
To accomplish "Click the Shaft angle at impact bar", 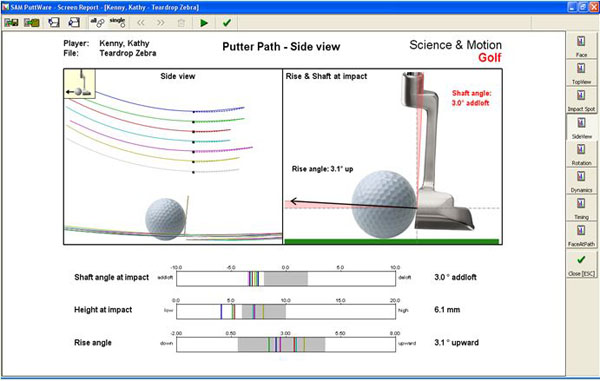I will (286, 278).
